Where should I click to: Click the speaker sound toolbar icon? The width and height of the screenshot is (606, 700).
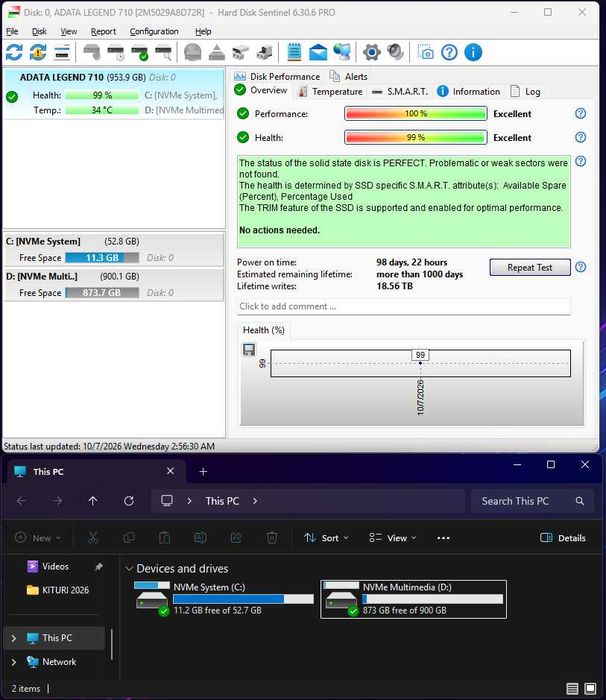click(395, 52)
